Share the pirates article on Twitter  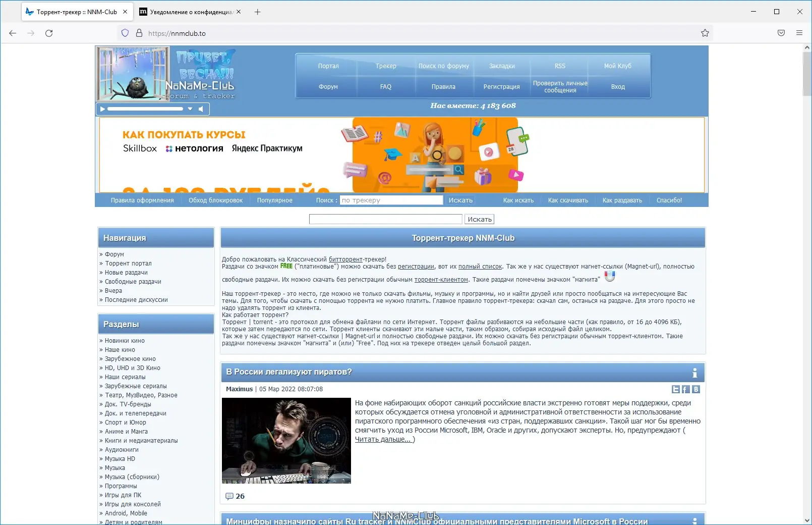[676, 389]
